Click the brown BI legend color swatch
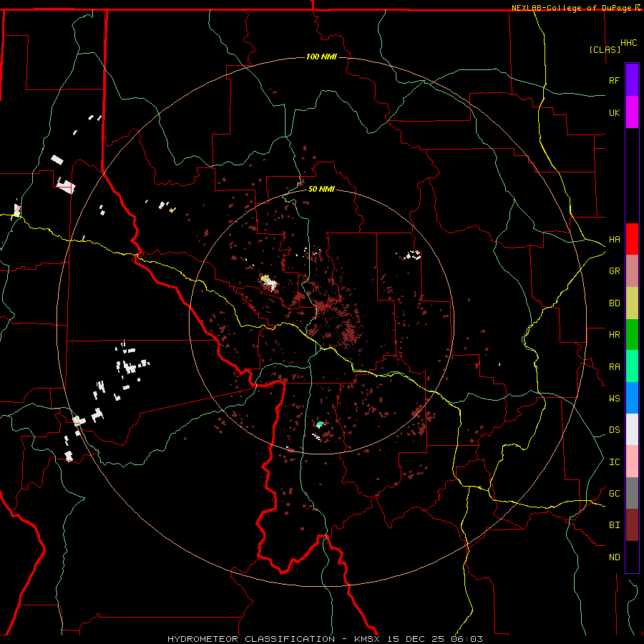The width and height of the screenshot is (644, 644). coord(632,525)
